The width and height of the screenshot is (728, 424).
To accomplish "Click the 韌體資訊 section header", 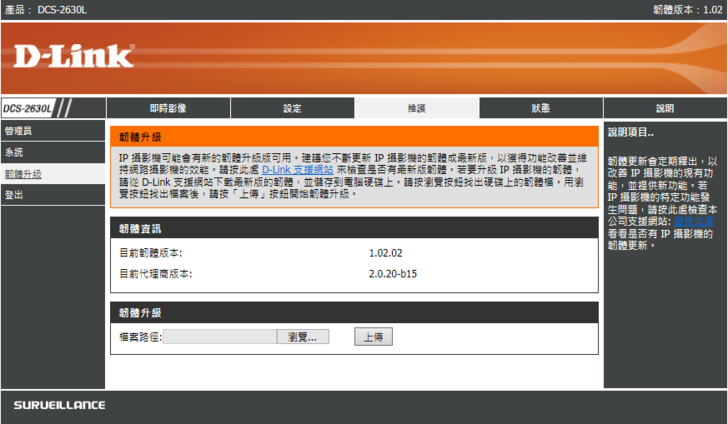I will click(354, 228).
